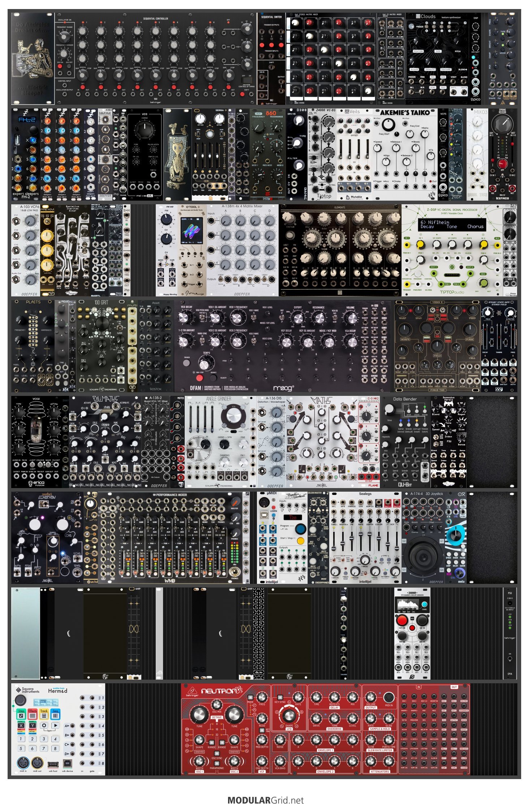Click the Sealegs COLOR slider
The image size is (532, 808).
click(379, 542)
